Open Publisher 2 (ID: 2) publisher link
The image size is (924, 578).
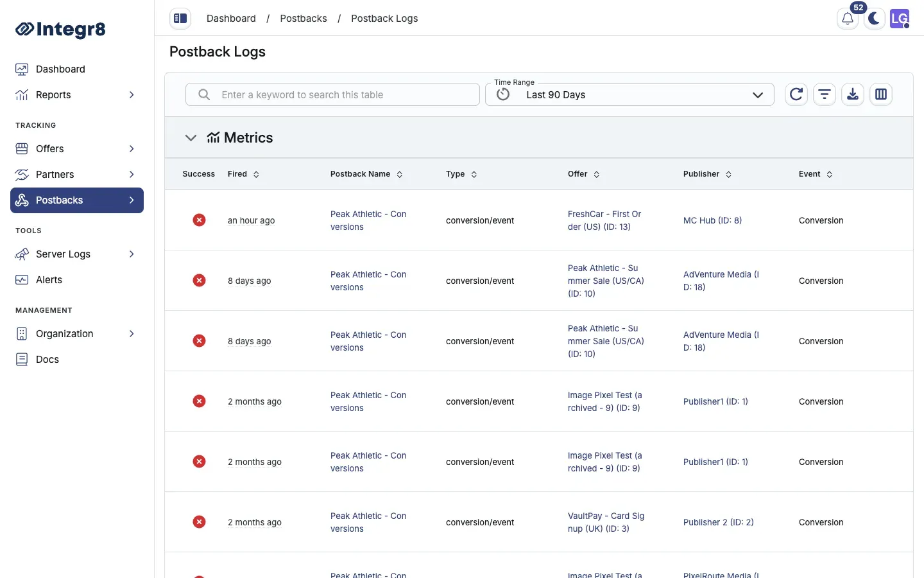(718, 522)
